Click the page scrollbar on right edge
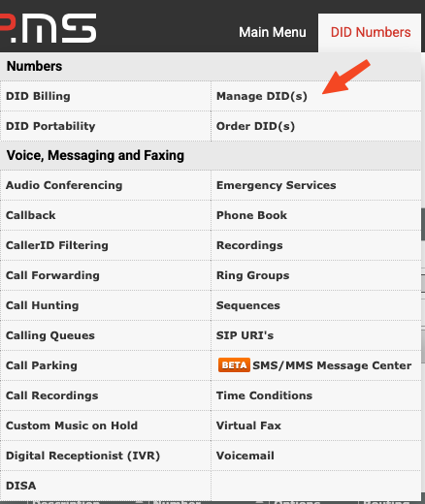This screenshot has width=425, height=504. tap(423, 224)
